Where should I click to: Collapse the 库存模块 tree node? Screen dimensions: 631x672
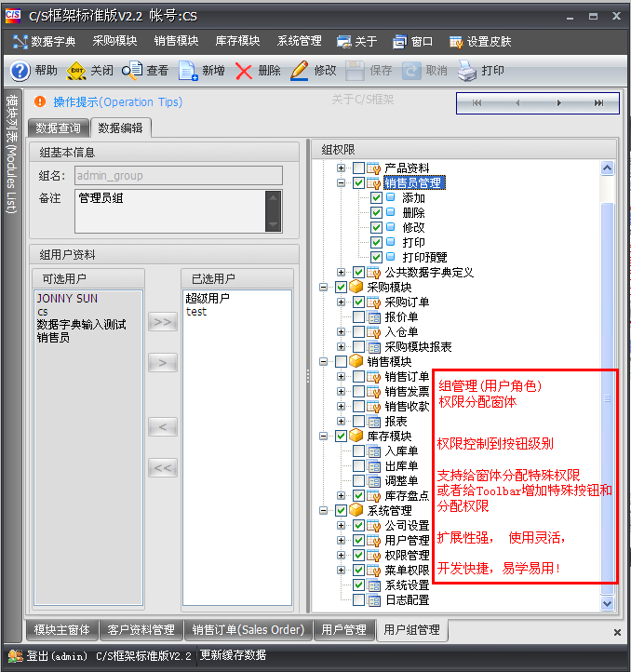click(x=324, y=436)
